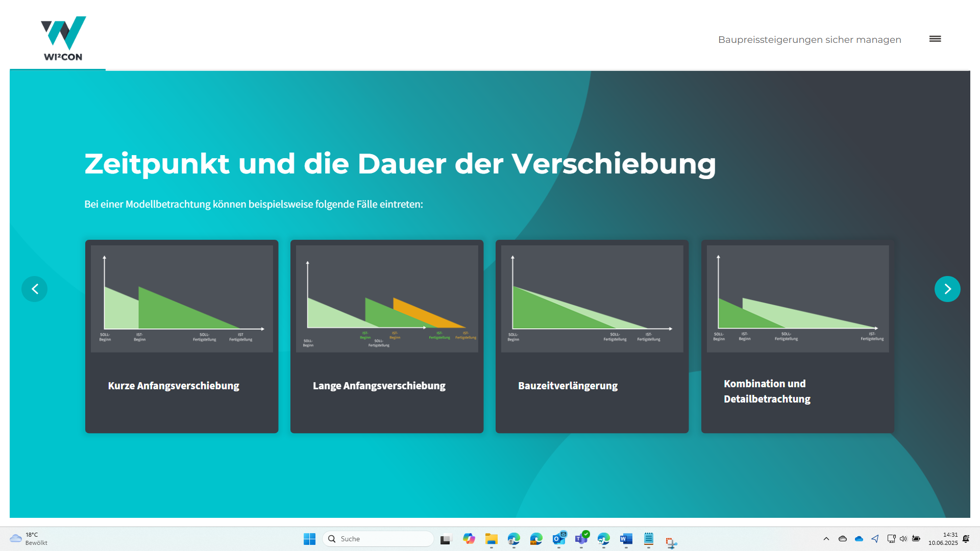Screen dimensions: 980x551
Task: Open File Explorer from taskbar
Action: tap(492, 539)
